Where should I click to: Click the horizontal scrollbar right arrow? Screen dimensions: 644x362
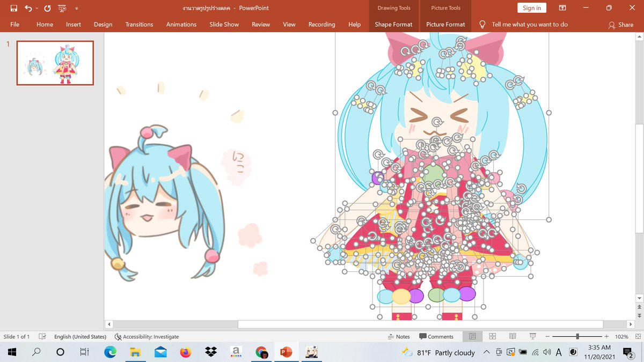click(631, 324)
